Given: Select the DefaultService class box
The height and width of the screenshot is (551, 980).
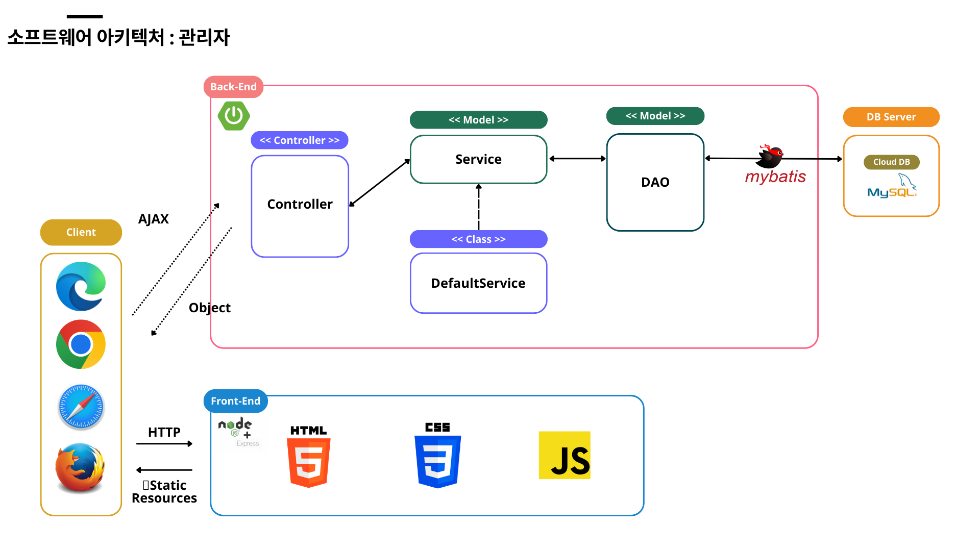Looking at the screenshot, I should pos(478,283).
